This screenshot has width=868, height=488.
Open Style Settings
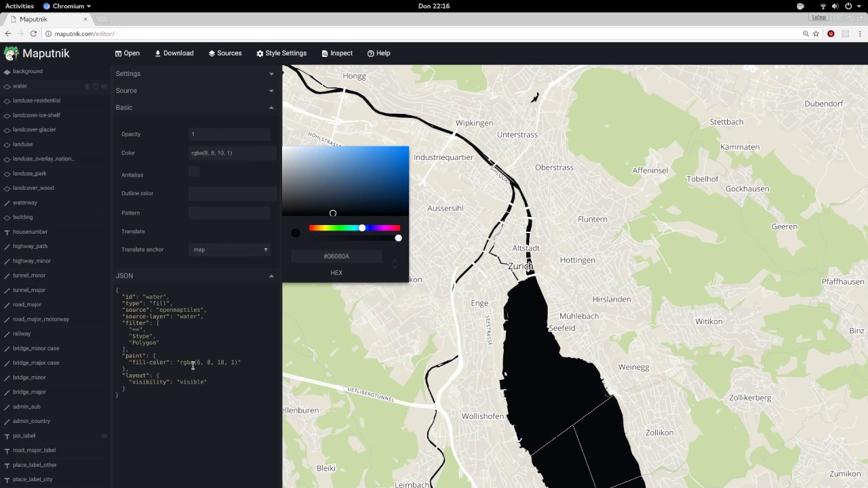tap(281, 54)
